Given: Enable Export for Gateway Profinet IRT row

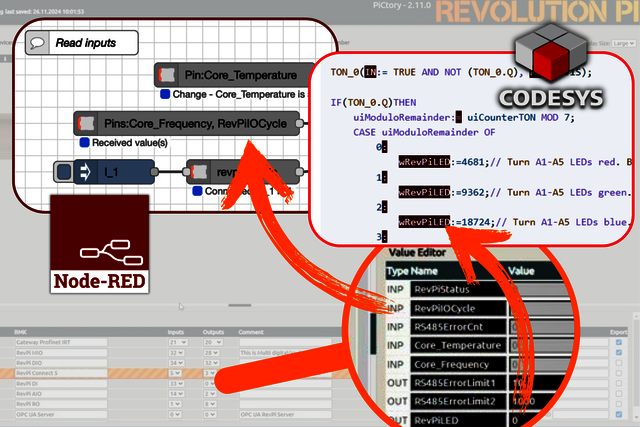Looking at the screenshot, I should [619, 342].
